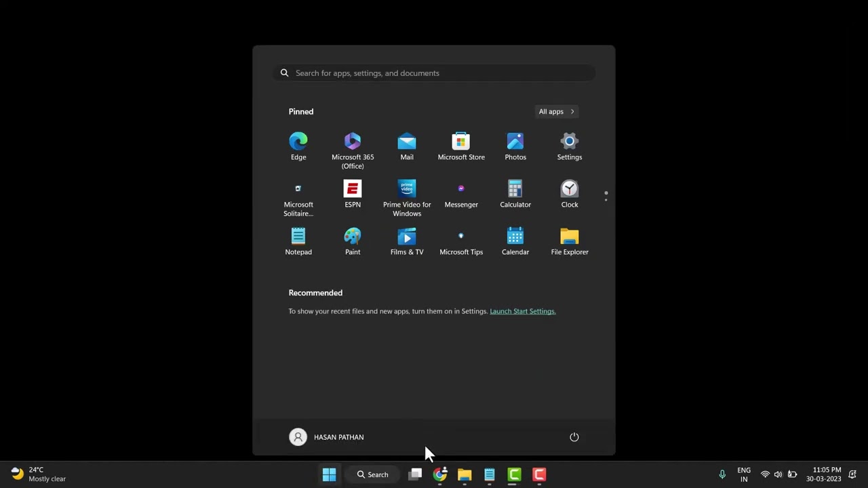
Task: Open the green Camtasia taskbar icon
Action: pyautogui.click(x=514, y=474)
